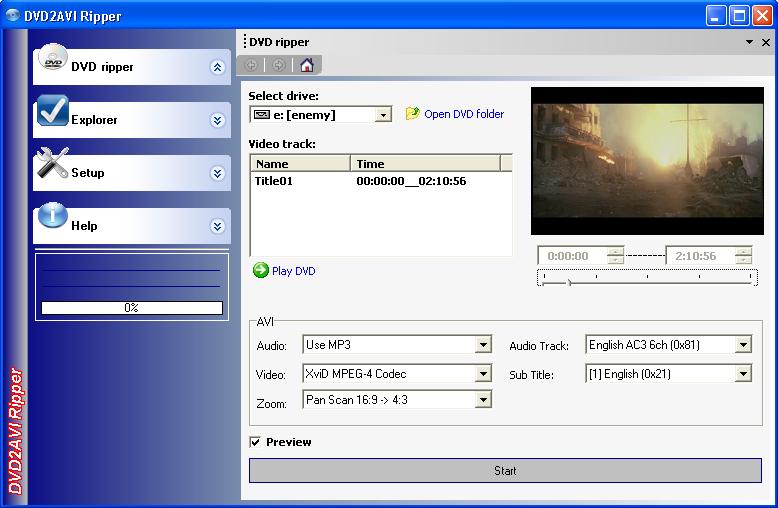Image resolution: width=778 pixels, height=508 pixels.
Task: Maximize the DVD2AVI Ripper window
Action: (x=739, y=16)
